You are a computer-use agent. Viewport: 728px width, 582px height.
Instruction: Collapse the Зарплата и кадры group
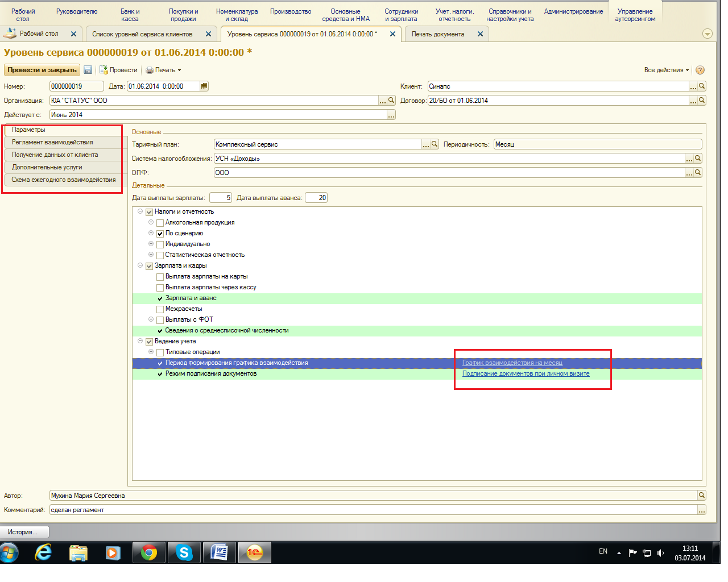pos(140,265)
